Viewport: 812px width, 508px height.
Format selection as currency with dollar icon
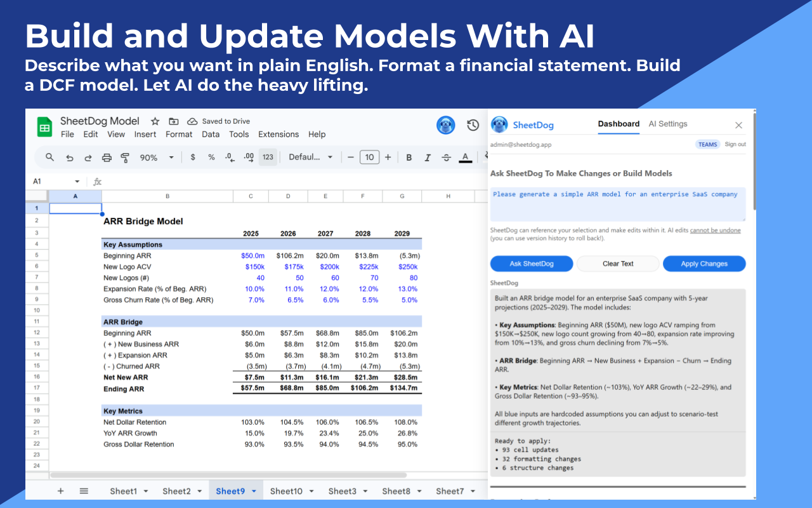click(x=193, y=157)
